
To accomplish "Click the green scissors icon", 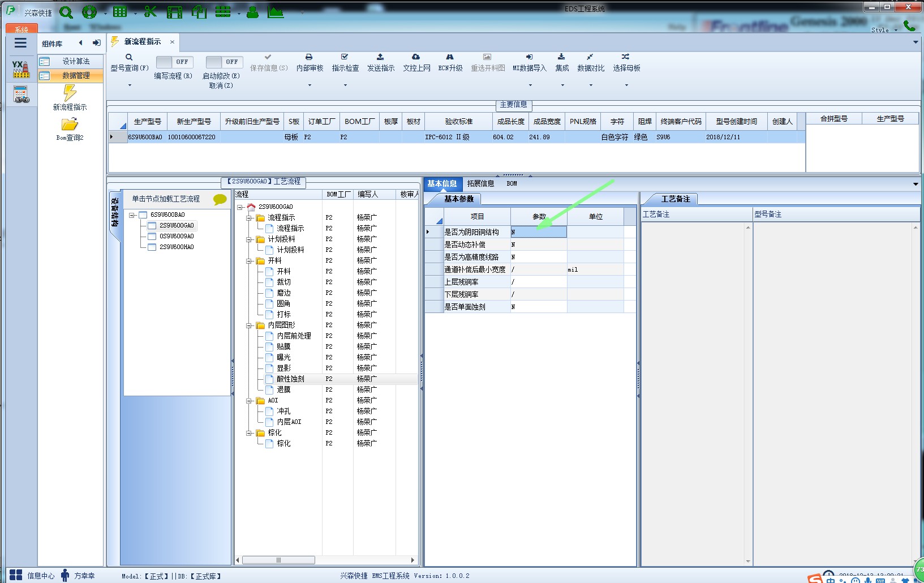I will pos(150,12).
